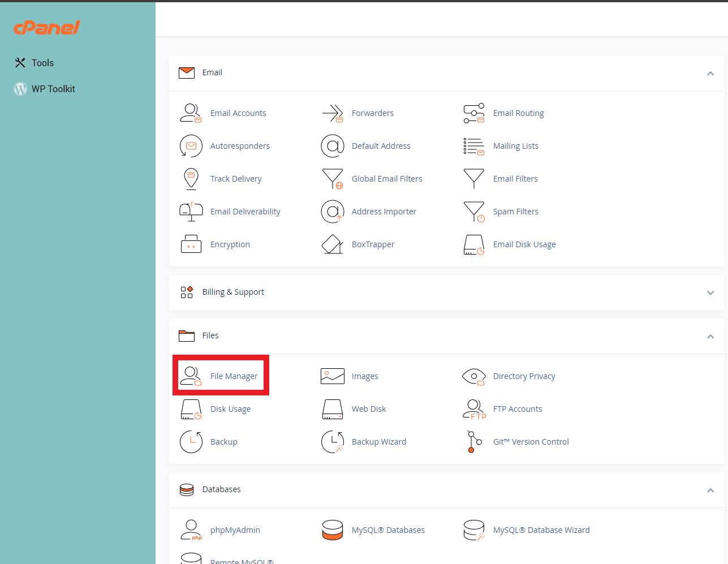Open BoxTrapper link
This screenshot has width=728, height=564.
(373, 244)
